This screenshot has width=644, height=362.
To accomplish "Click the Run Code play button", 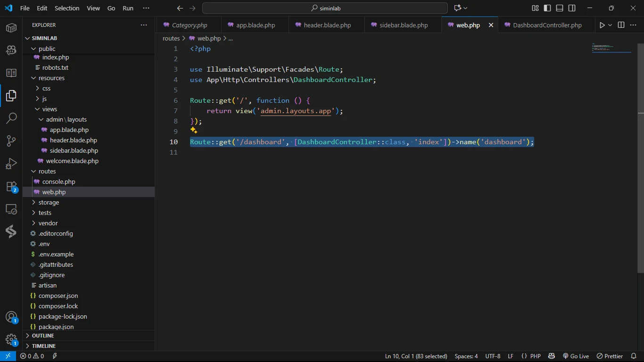I will 602,25.
